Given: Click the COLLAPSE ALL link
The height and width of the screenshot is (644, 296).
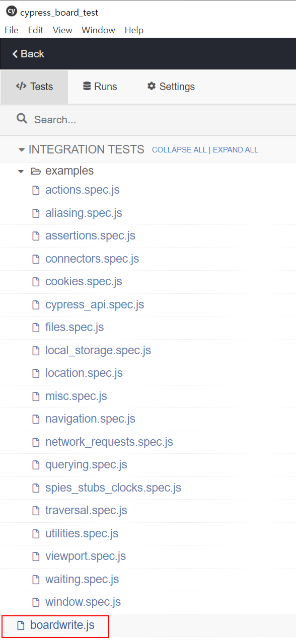Looking at the screenshot, I should pos(179,150).
